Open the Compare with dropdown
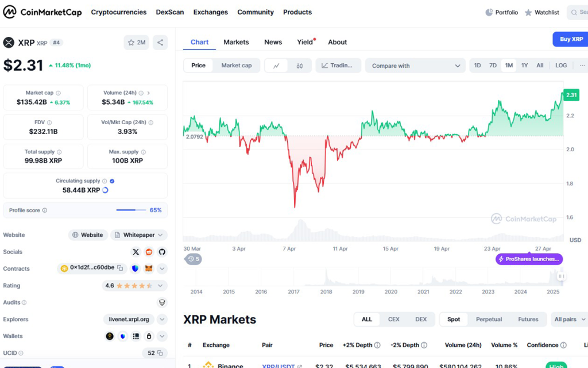Image resolution: width=588 pixels, height=368 pixels. [x=415, y=66]
